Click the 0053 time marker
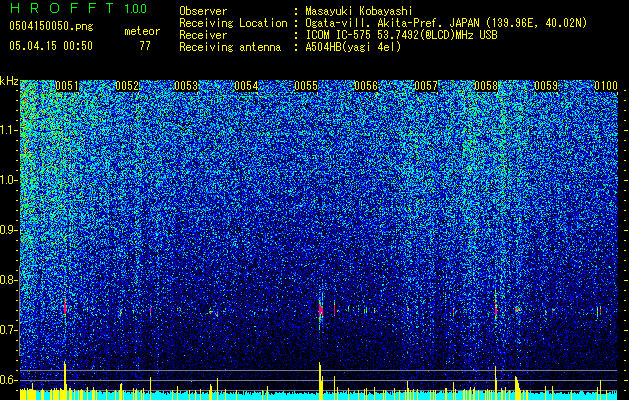This screenshot has height=400, width=629. 186,86
